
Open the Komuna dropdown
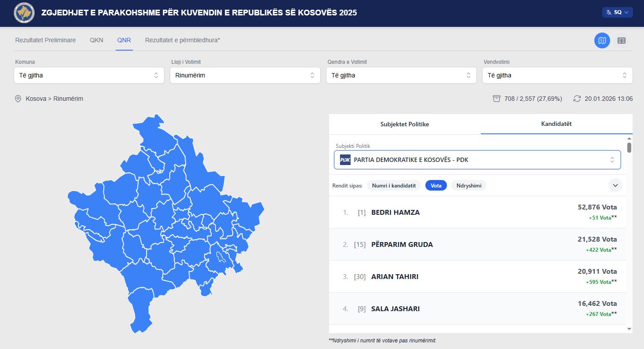pyautogui.click(x=89, y=75)
